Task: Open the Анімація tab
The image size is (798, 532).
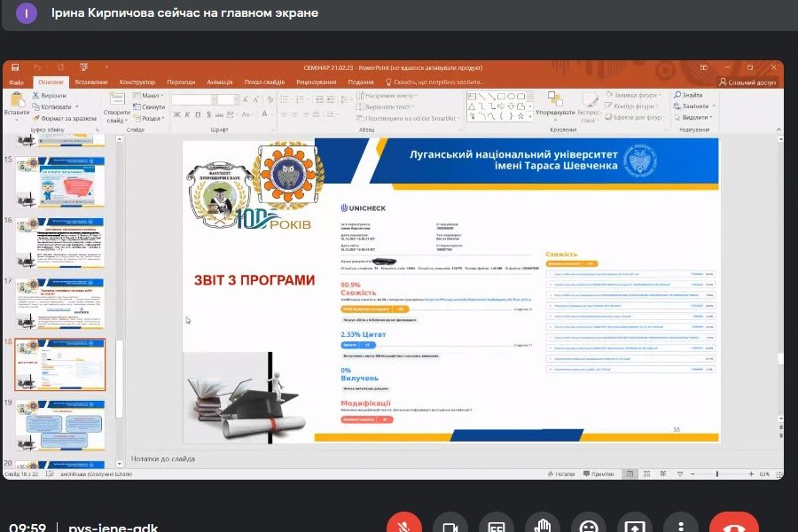Action: pos(220,82)
